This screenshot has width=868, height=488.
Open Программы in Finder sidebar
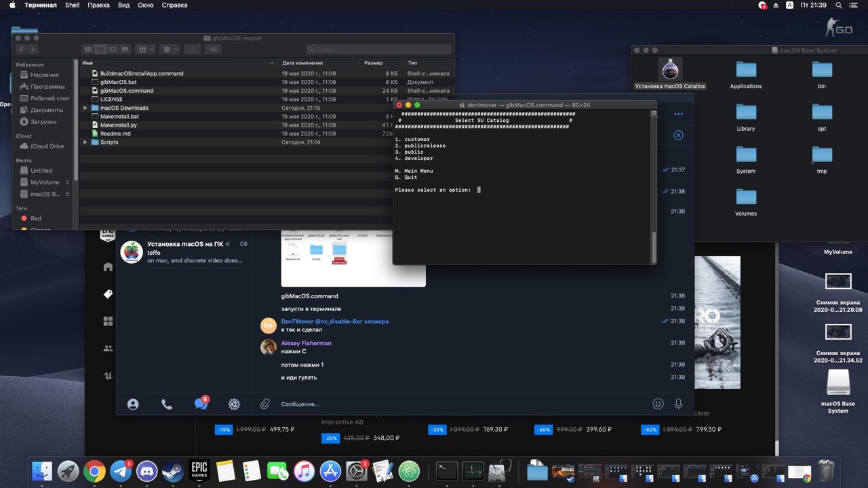point(47,87)
